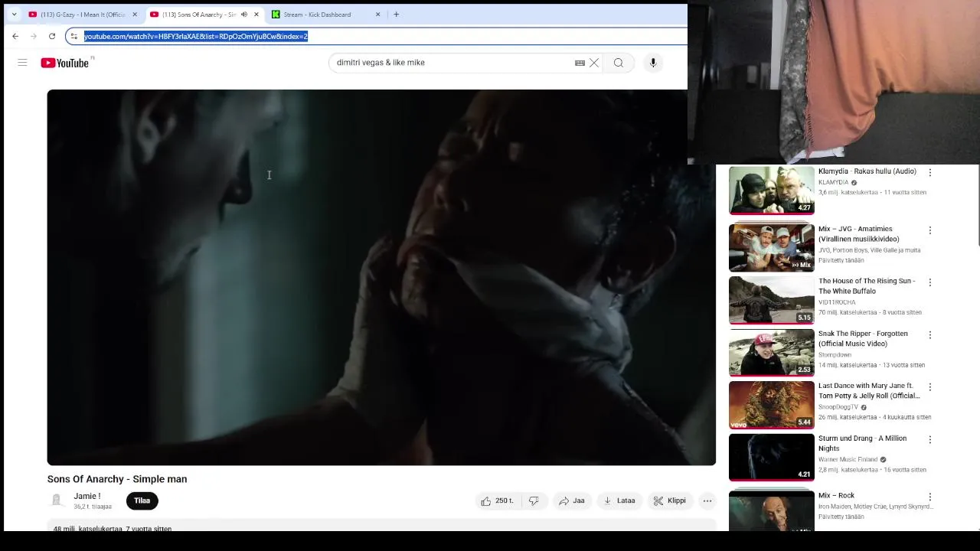Close the Kick Dashboard tab
Screen dimensions: 980x551
click(x=377, y=15)
